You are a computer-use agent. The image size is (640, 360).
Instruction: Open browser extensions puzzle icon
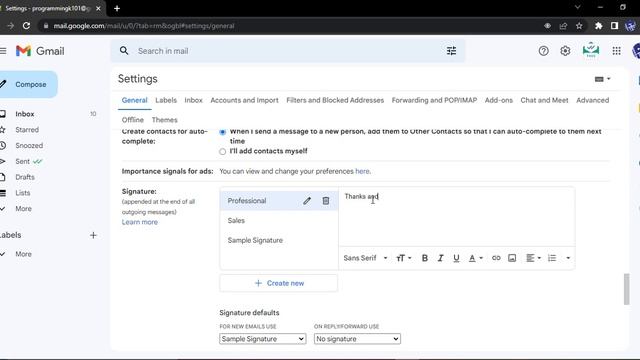pos(598,26)
